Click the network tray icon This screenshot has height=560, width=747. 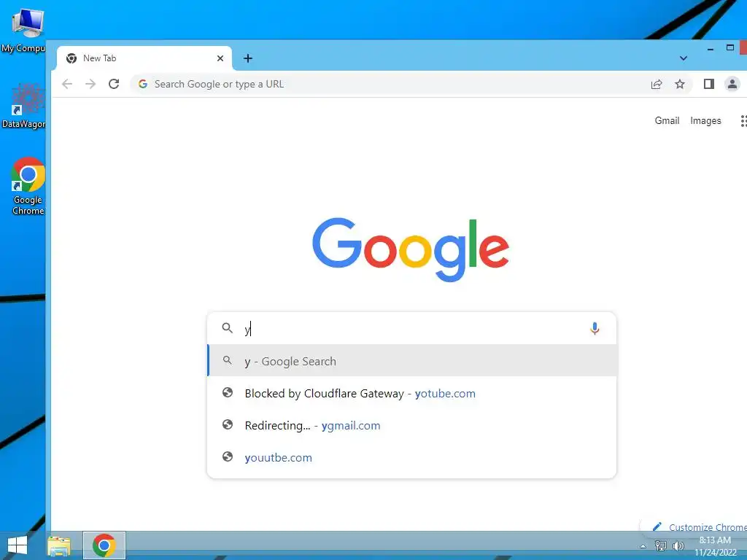[660, 545]
